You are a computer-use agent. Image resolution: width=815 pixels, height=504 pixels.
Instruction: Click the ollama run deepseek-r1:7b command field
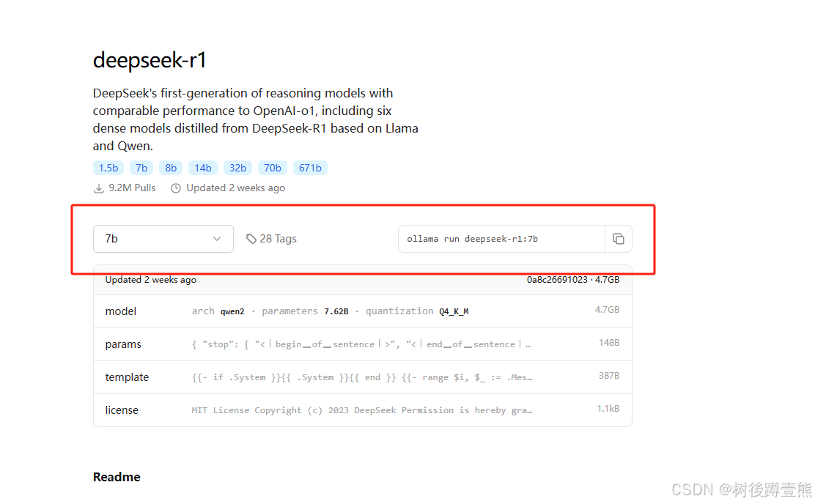point(501,239)
